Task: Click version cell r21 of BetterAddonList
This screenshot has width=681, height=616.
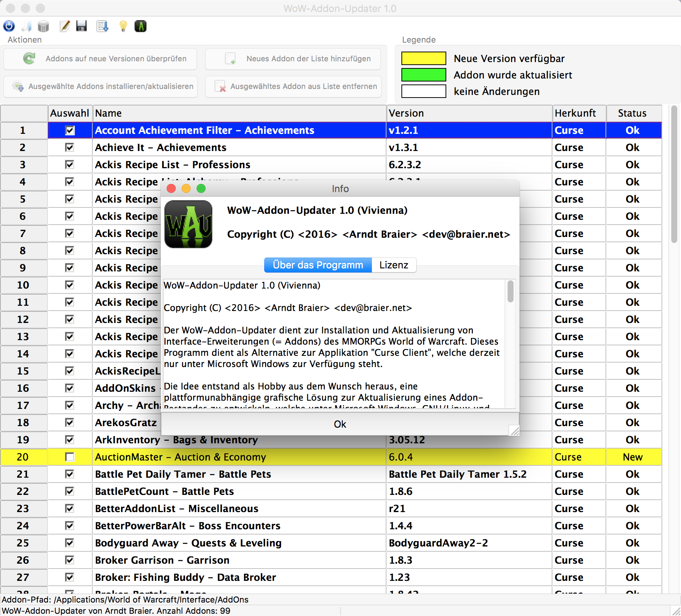Action: pos(469,509)
